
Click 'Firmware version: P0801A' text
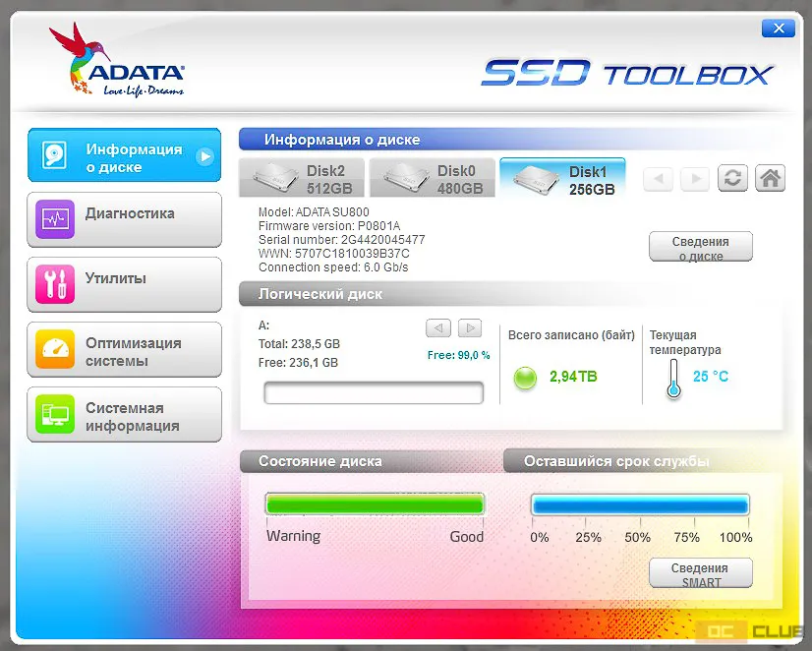point(329,226)
